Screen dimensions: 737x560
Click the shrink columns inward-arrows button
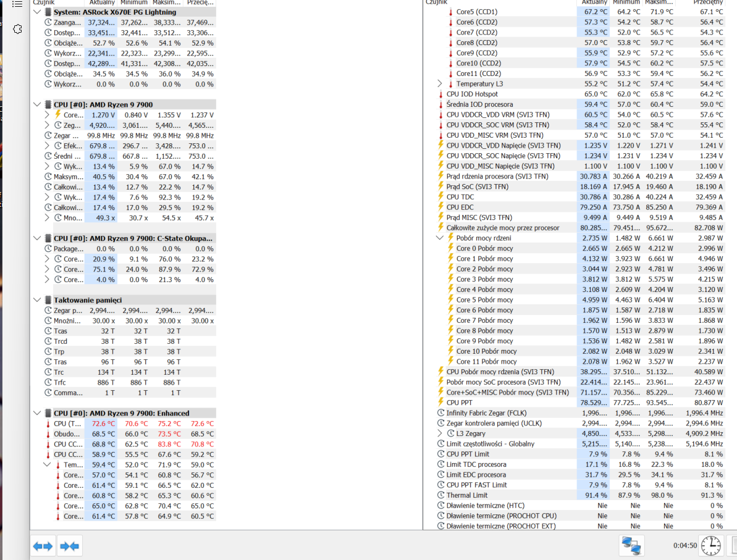(x=70, y=546)
